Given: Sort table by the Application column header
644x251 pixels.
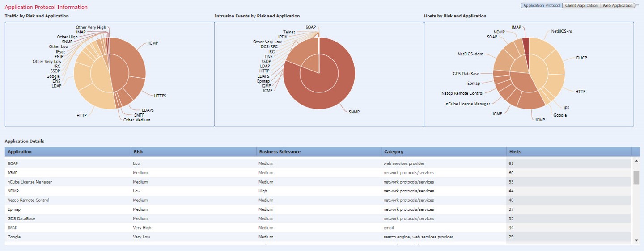Looking at the screenshot, I should [x=20, y=152].
